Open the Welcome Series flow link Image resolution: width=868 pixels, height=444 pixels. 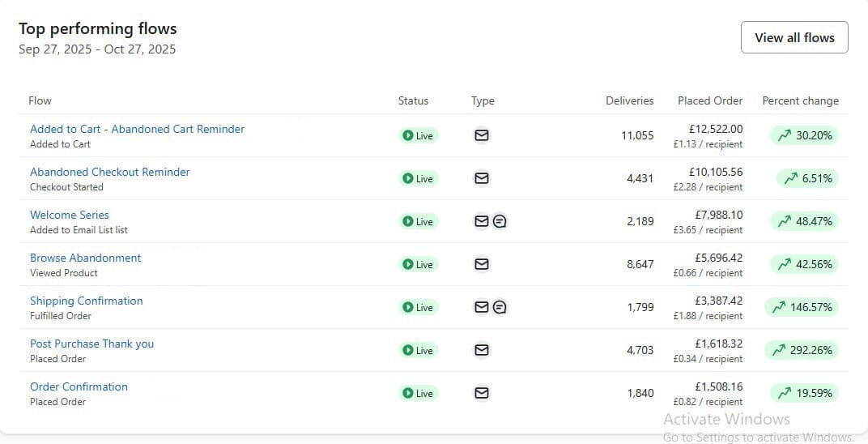70,215
